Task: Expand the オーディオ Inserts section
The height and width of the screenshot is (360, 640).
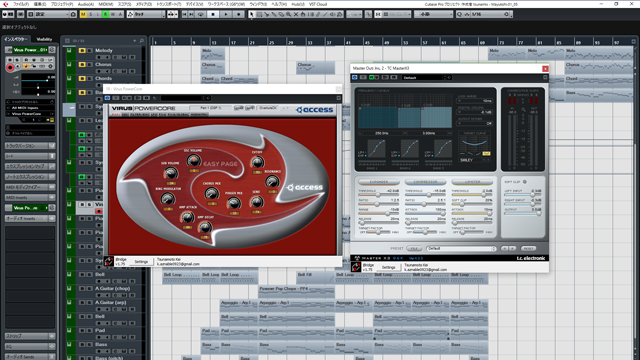Action: click(30, 219)
